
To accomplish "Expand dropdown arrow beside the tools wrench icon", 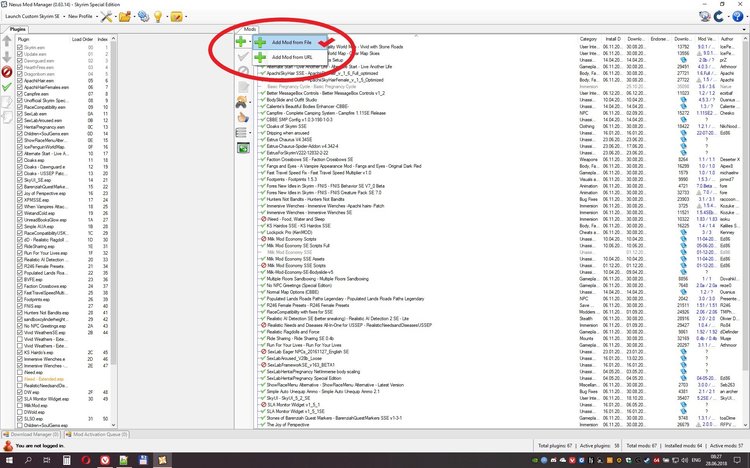I will (115, 17).
